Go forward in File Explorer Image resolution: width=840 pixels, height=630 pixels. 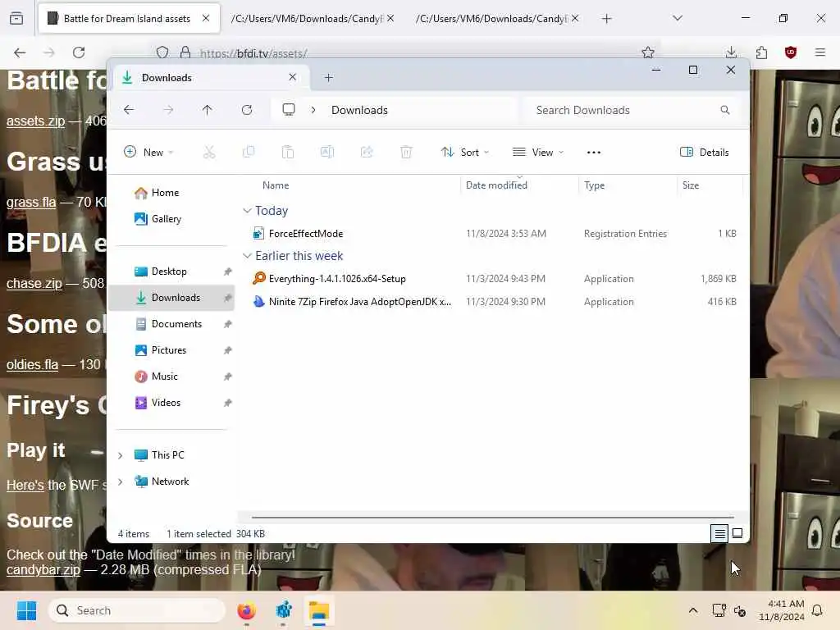[x=168, y=110]
